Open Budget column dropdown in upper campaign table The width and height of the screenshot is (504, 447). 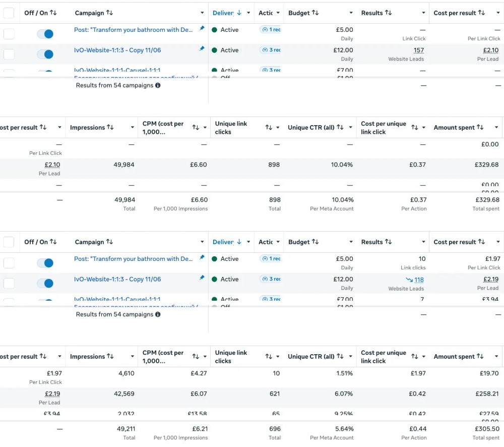tap(351, 13)
